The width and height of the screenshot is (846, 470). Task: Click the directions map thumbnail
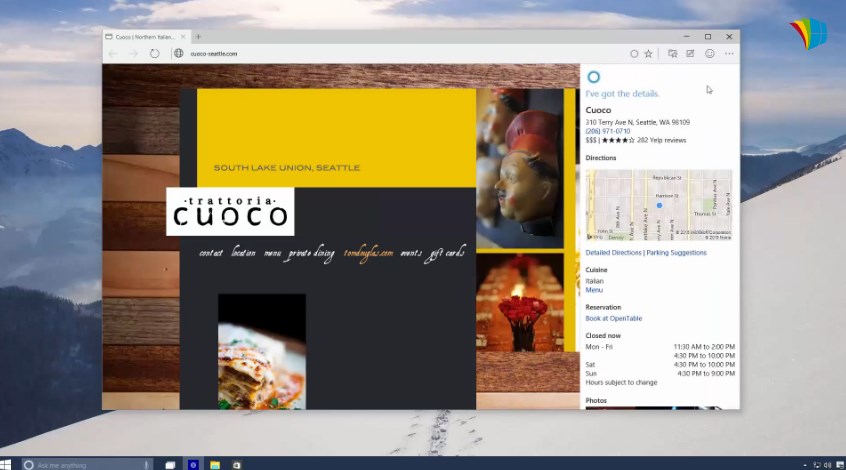pyautogui.click(x=659, y=205)
